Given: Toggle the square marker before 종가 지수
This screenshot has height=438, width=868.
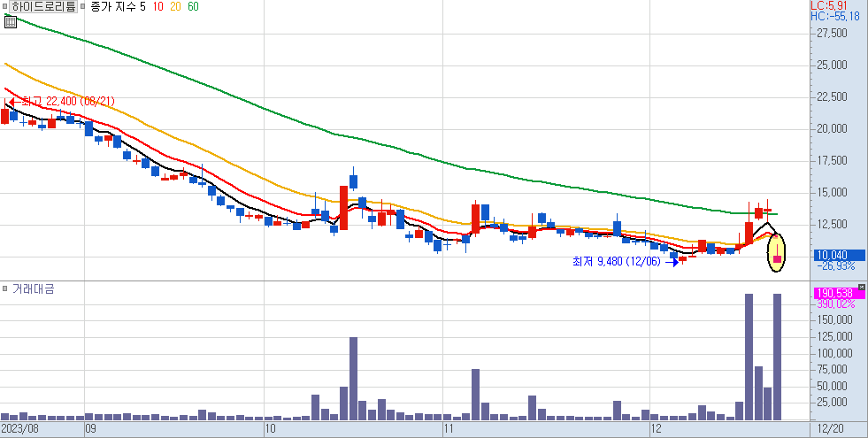Looking at the screenshot, I should [82, 7].
